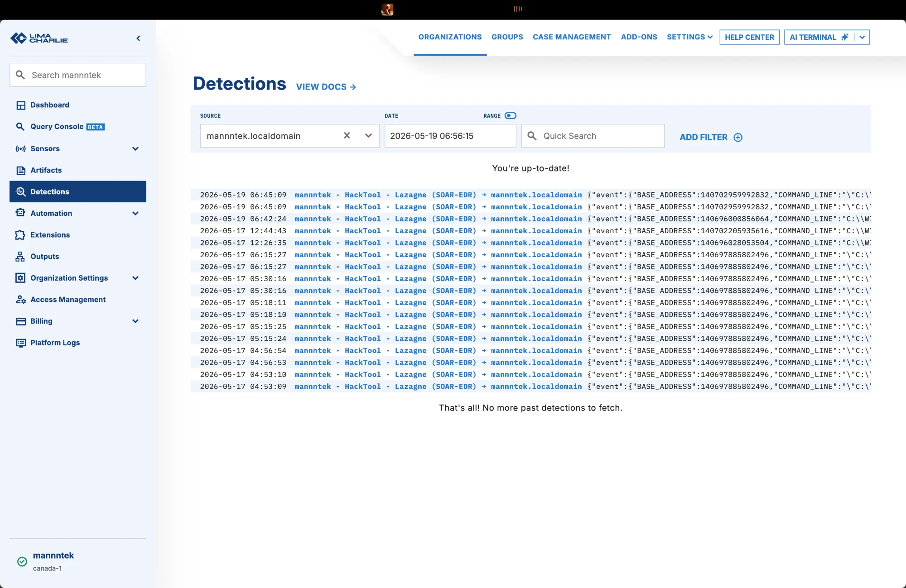
Task: Click the Query Console BETA badge
Action: point(96,127)
